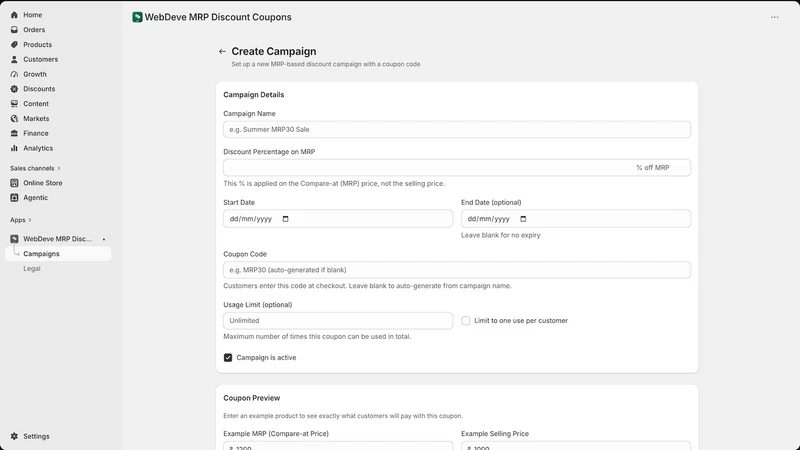Click the Example MRP Compare-at Price field
Screen dimensions: 800x450
click(338, 446)
